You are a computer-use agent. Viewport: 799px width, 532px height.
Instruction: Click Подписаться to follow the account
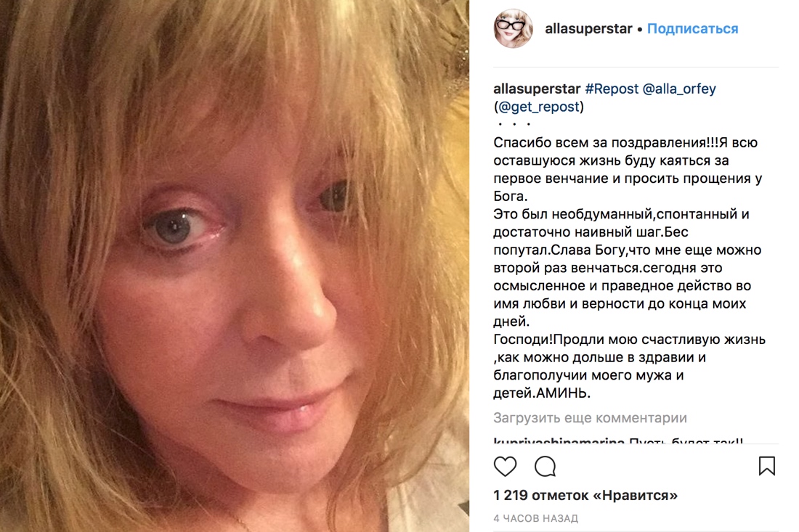click(692, 28)
